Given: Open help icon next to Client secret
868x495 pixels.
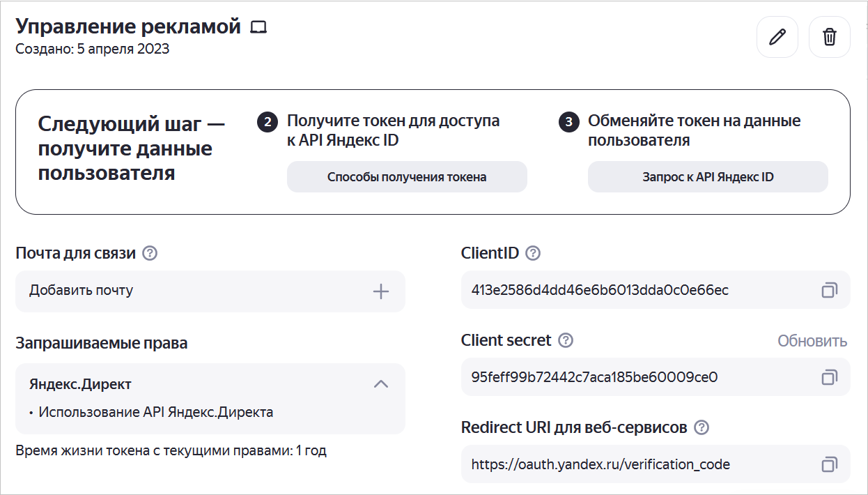Looking at the screenshot, I should (x=566, y=340).
